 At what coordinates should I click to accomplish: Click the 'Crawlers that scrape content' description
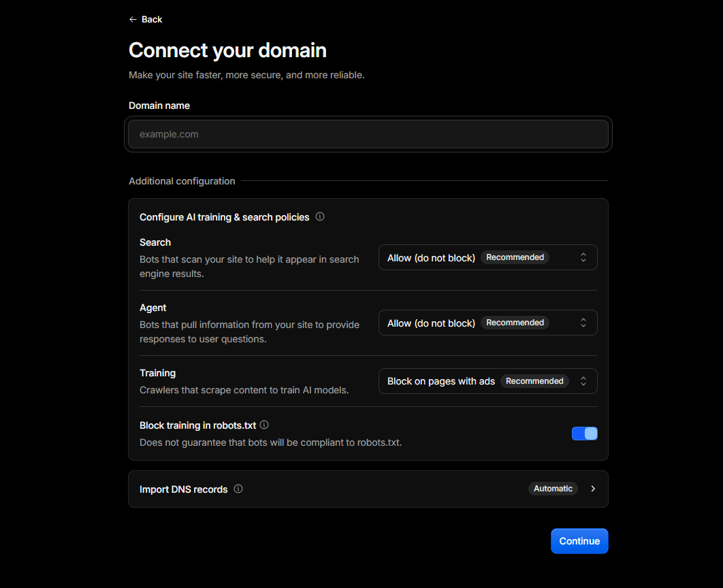pos(244,390)
